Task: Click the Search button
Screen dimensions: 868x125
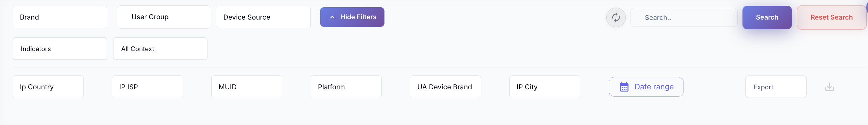Action: (767, 18)
